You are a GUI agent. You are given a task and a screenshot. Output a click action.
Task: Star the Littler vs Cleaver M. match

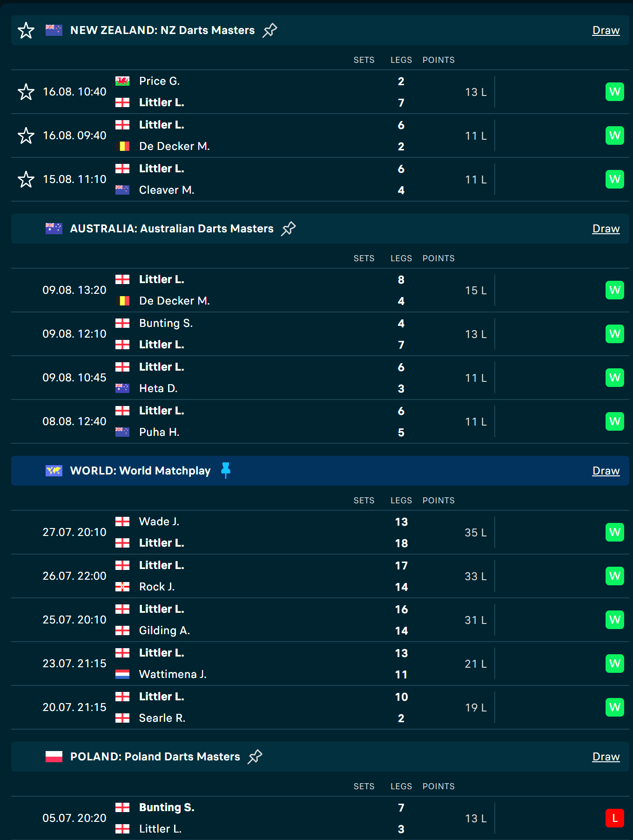click(x=26, y=180)
